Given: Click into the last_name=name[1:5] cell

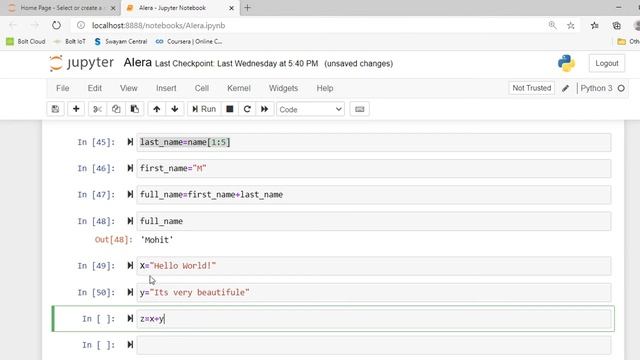Looking at the screenshot, I should [374, 142].
